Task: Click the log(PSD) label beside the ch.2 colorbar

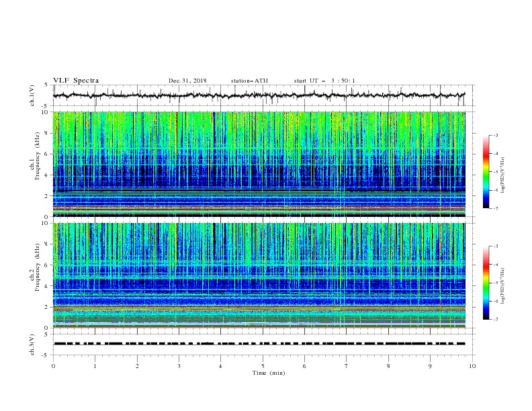Action: 503,286
